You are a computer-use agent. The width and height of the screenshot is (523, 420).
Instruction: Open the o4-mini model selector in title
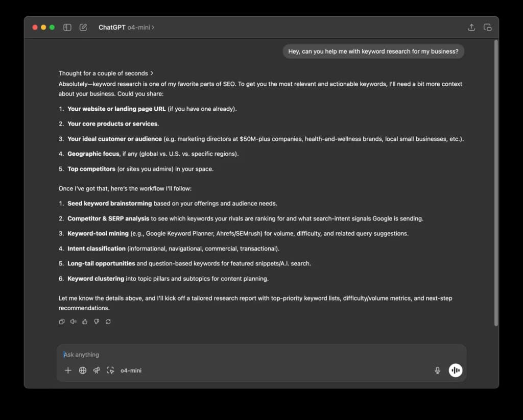pyautogui.click(x=141, y=28)
